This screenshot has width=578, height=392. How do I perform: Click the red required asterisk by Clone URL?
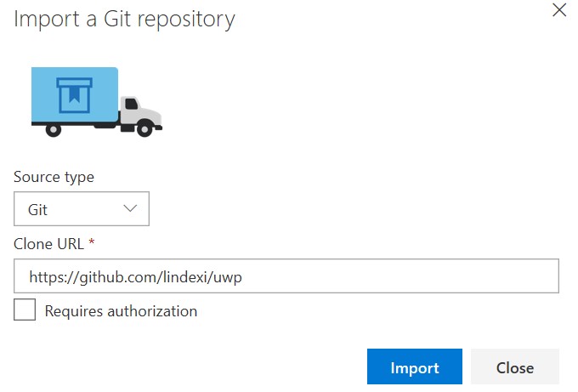tap(92, 241)
